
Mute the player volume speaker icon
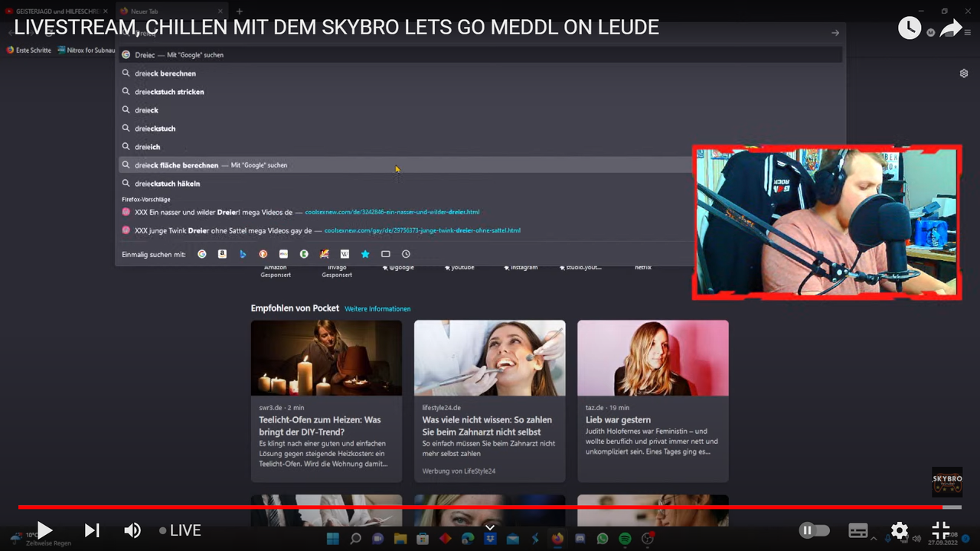132,530
